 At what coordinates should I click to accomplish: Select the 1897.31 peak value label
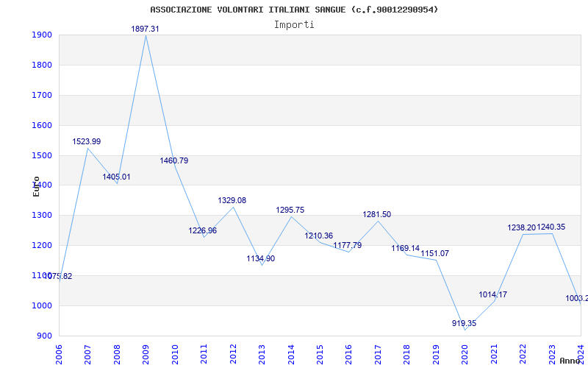[x=145, y=29]
